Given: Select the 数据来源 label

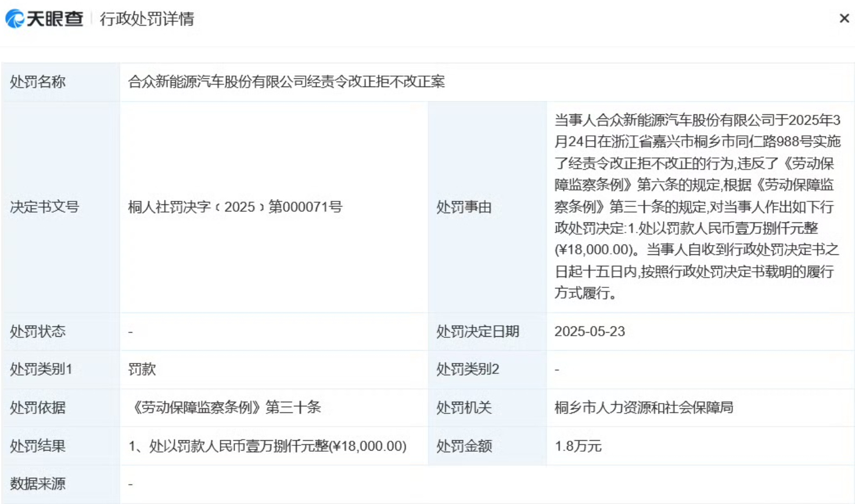Looking at the screenshot, I should point(38,484).
